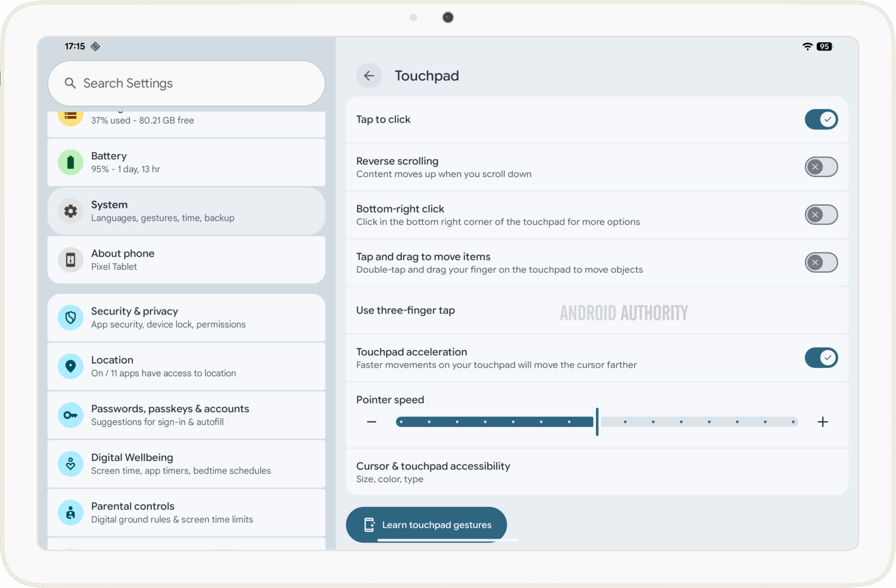Click the Security & privacy shield icon
The width and height of the screenshot is (896, 588).
70,318
